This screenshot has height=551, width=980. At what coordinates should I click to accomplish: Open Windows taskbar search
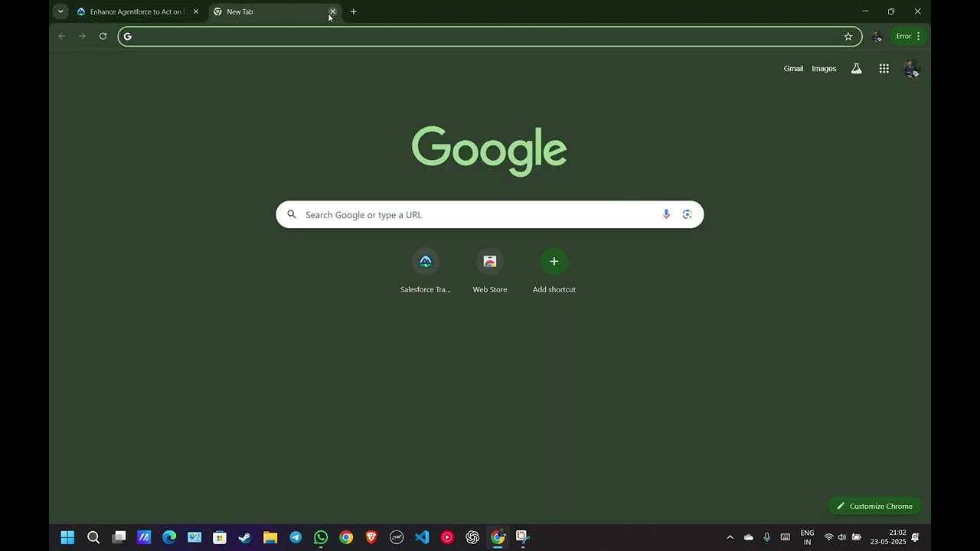coord(93,537)
